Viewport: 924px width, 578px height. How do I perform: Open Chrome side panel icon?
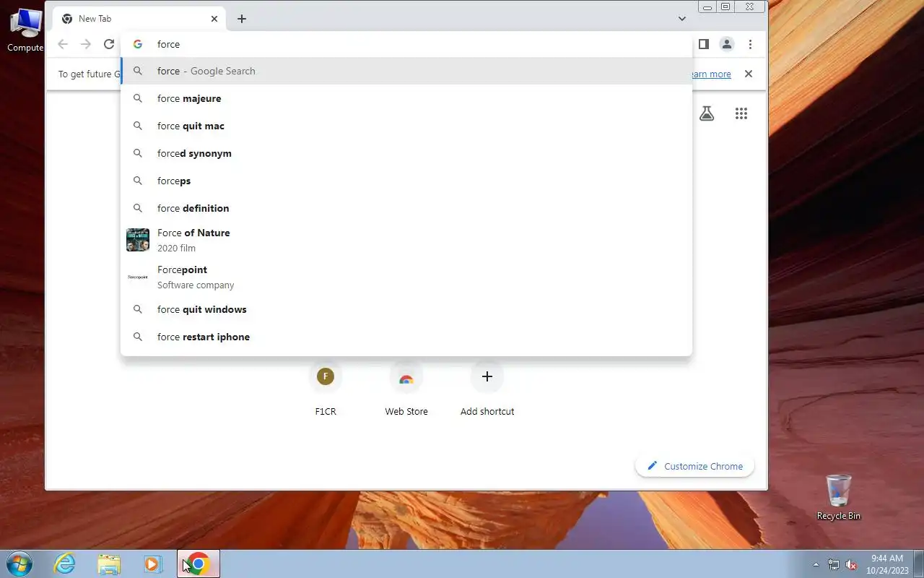(704, 44)
